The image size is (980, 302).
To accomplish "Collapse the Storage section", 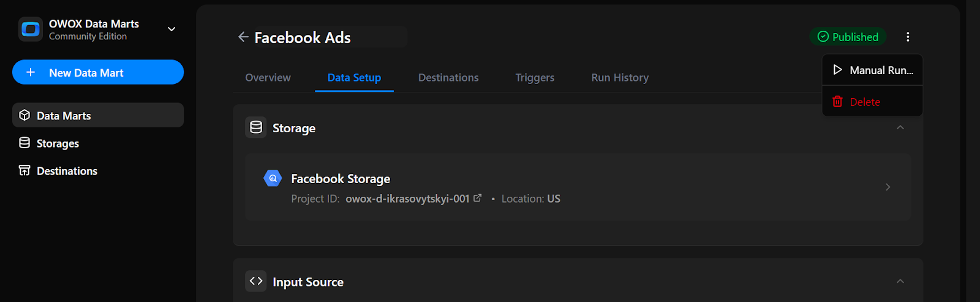I will (900, 127).
